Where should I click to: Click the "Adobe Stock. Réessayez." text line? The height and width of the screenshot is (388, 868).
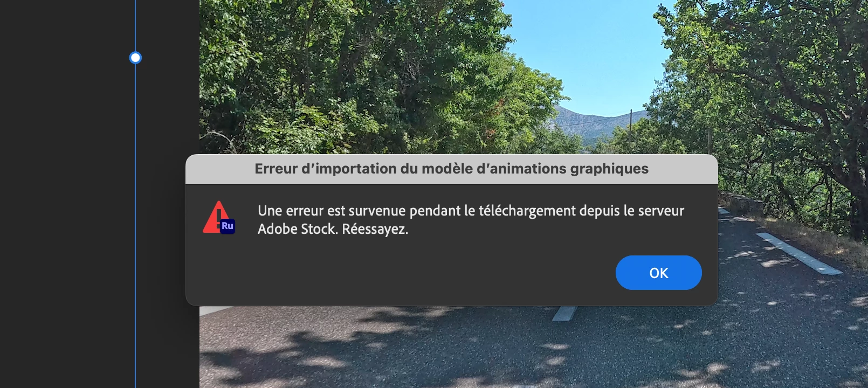pos(333,229)
